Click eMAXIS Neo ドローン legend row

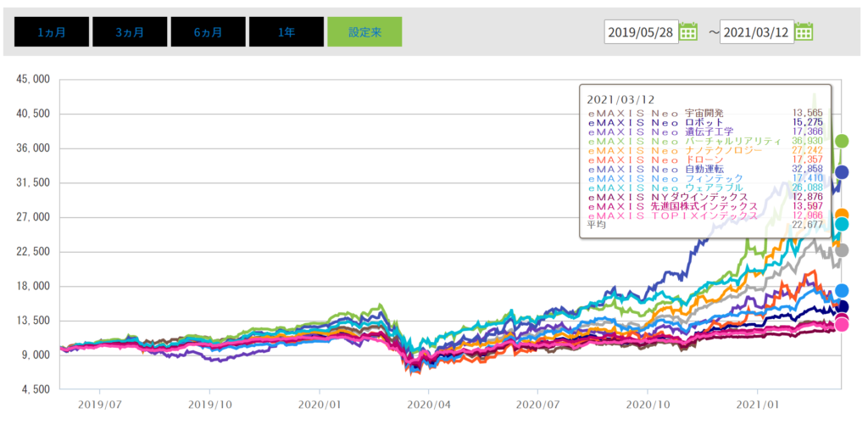[704, 159]
